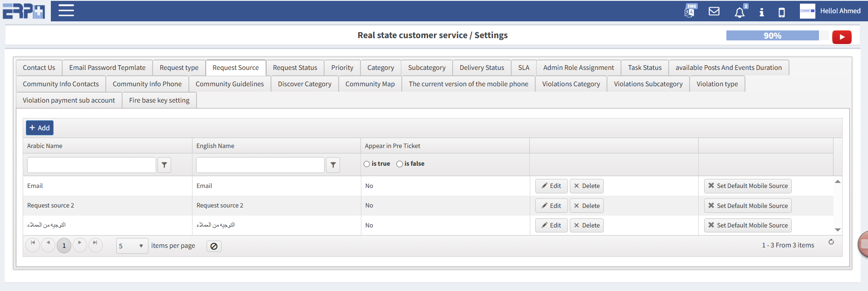This screenshot has width=868, height=291.
Task: Play the red video tutorial button
Action: [x=841, y=37]
